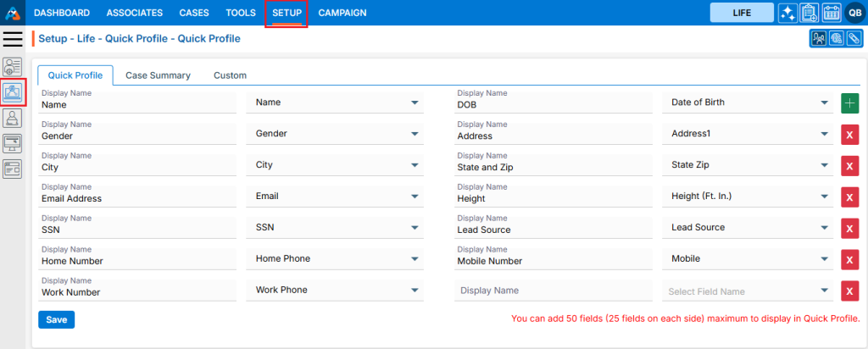Open the CAMPAIGN menu

[x=342, y=13]
